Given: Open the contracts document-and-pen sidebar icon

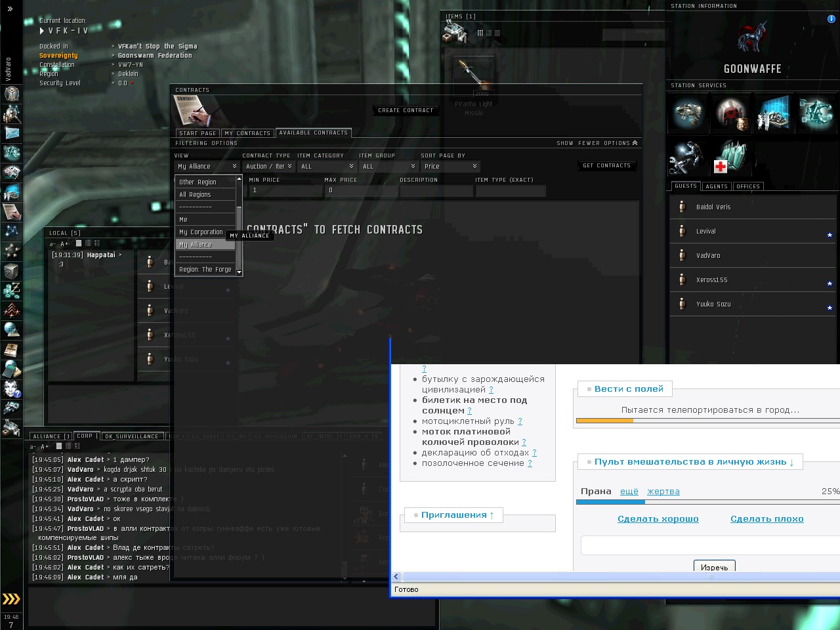Looking at the screenshot, I should tap(11, 211).
